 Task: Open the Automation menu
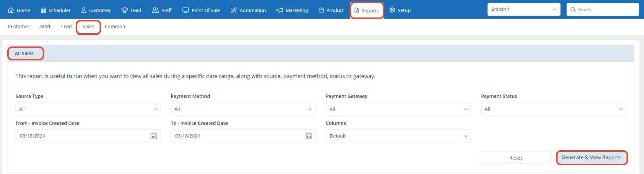click(x=248, y=10)
